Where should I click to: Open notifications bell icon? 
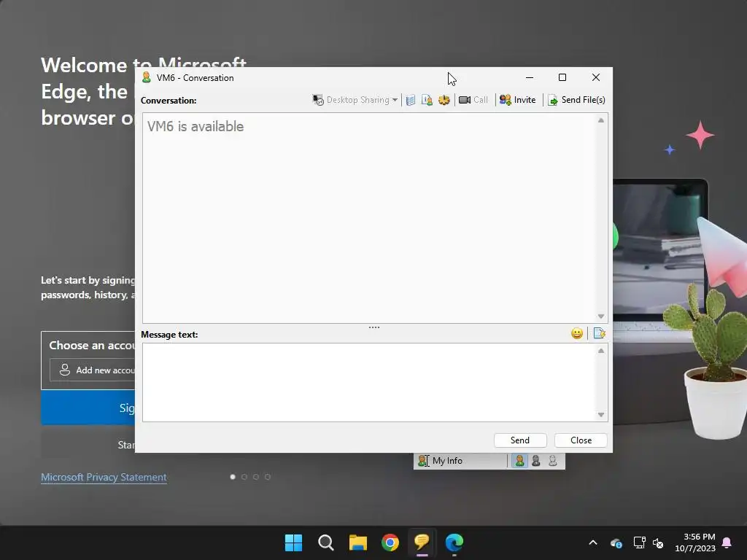(x=727, y=542)
